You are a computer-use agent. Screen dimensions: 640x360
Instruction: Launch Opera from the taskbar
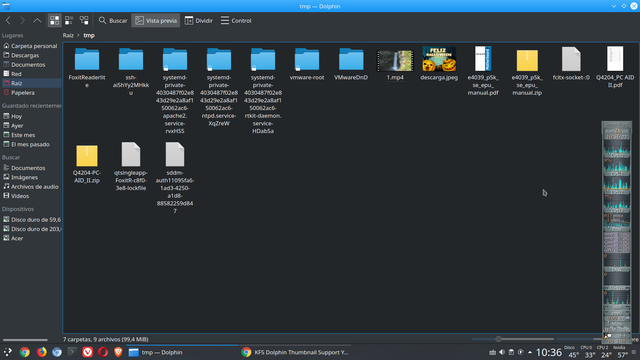point(103,352)
